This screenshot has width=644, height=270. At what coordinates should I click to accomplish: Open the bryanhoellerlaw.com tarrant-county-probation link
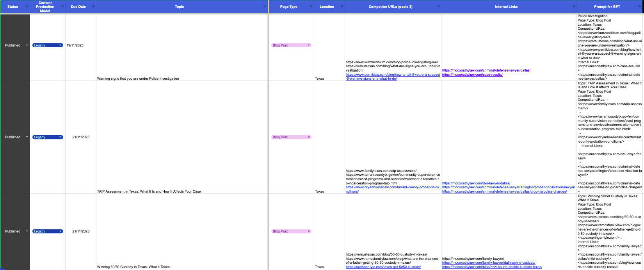392,190
